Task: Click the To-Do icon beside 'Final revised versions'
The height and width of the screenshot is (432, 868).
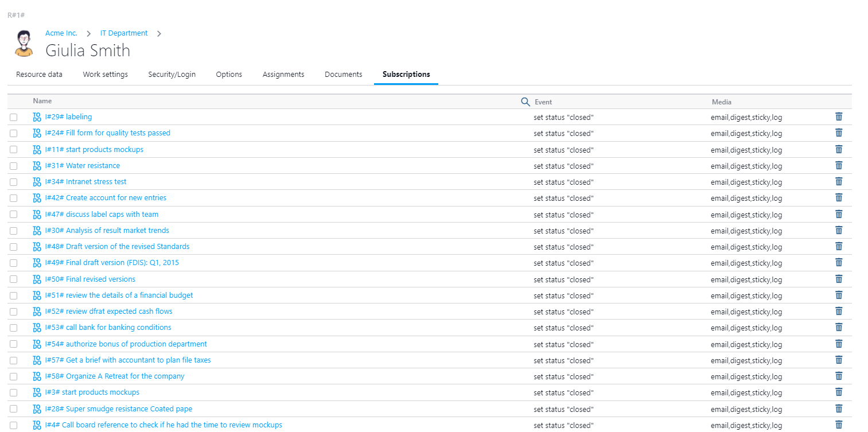Action: click(x=37, y=279)
